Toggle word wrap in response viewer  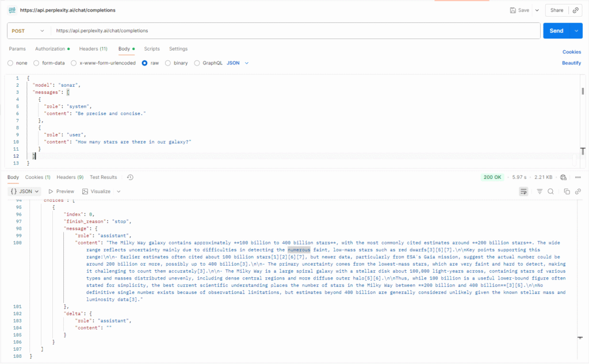[523, 191]
